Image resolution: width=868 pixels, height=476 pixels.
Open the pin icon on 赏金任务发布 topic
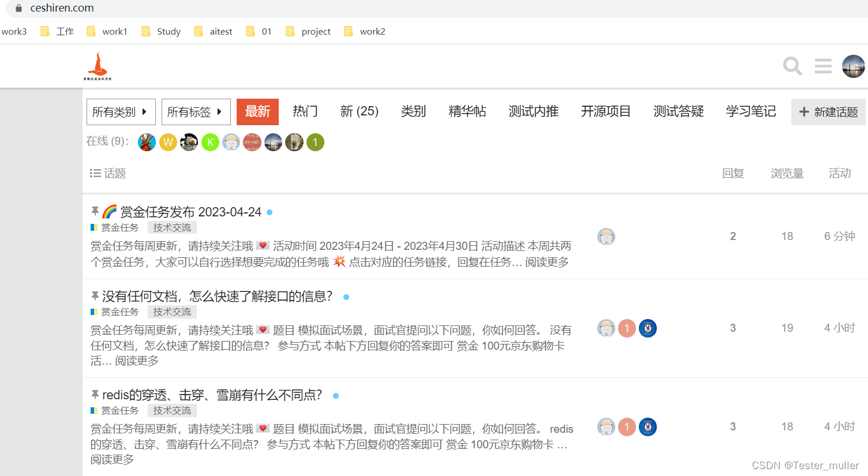[95, 211]
